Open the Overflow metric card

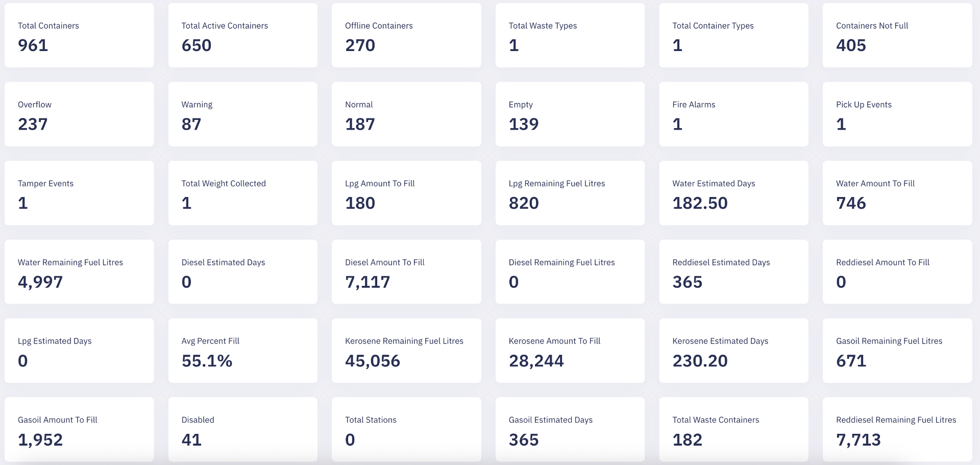79,114
